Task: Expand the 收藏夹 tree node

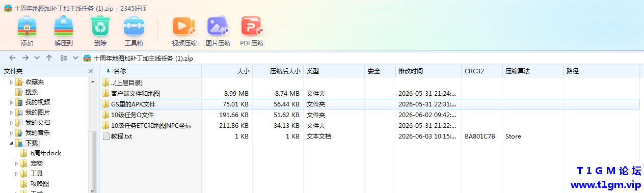Action: click(x=11, y=82)
